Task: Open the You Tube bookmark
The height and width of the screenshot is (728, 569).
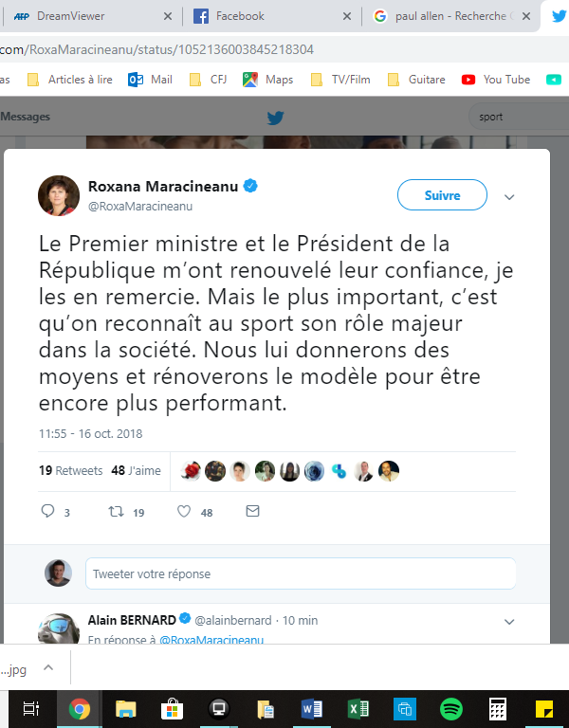Action: point(496,80)
